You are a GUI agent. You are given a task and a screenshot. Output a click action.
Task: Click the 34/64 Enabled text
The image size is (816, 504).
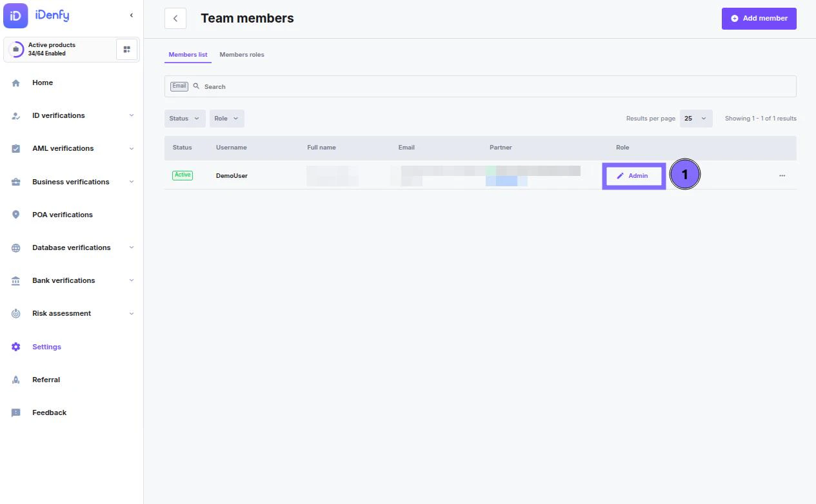(46, 53)
